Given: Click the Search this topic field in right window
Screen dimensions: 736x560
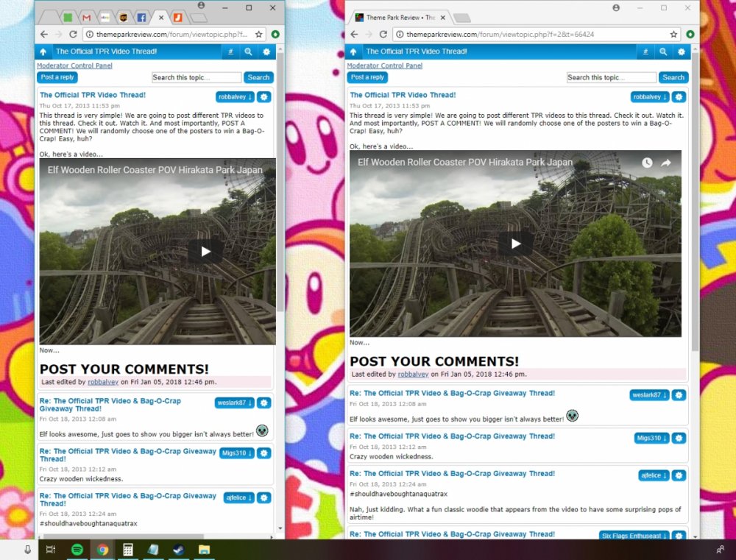Looking at the screenshot, I should (611, 77).
